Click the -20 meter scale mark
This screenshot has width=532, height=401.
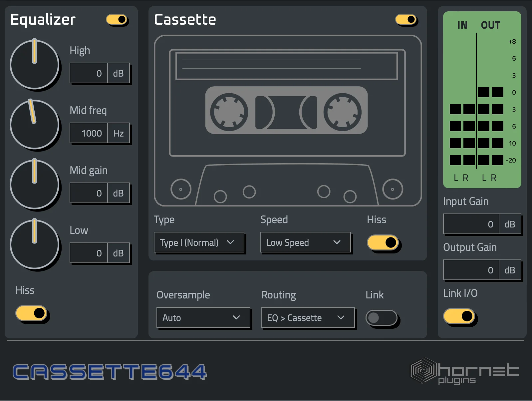tap(511, 160)
